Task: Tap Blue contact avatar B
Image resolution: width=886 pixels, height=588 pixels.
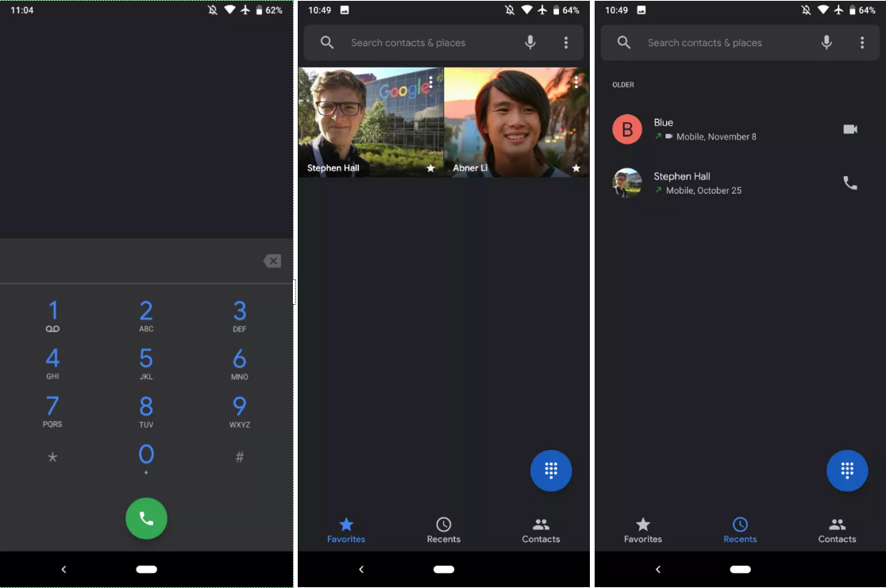Action: 627,129
